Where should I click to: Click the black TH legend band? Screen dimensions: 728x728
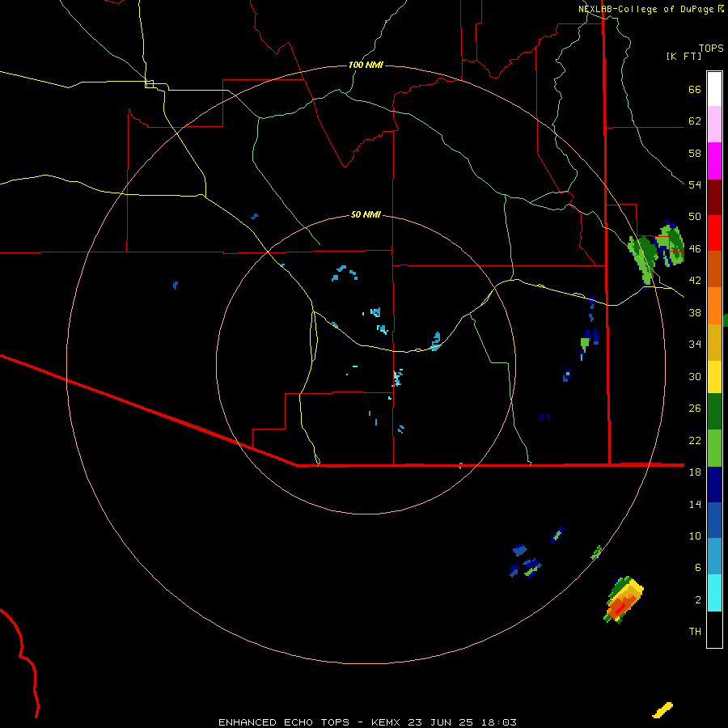714,629
